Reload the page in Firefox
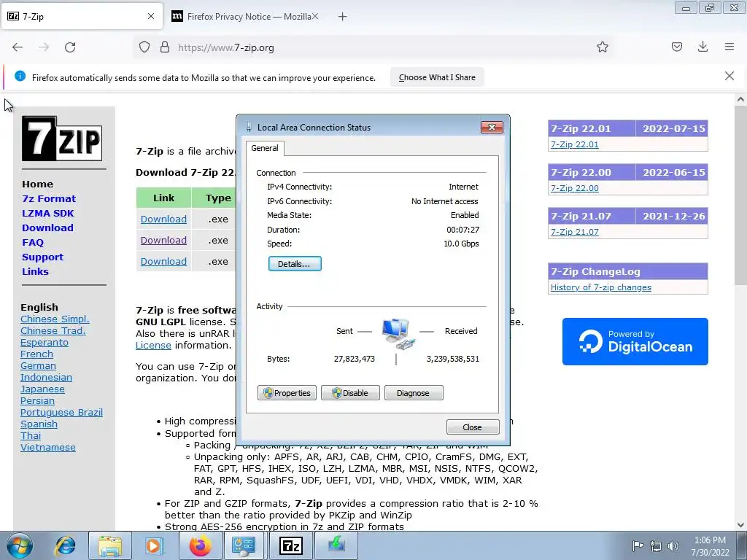This screenshot has width=747, height=560. 70,47
